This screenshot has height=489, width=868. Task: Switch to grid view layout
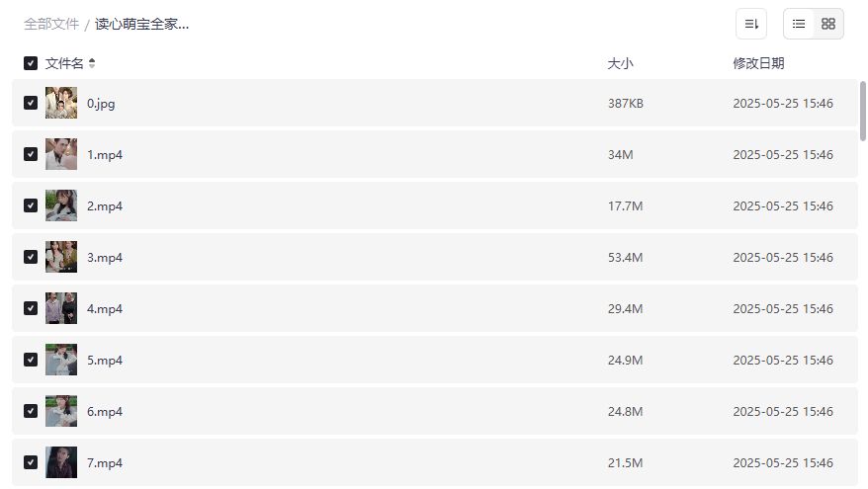coord(828,24)
